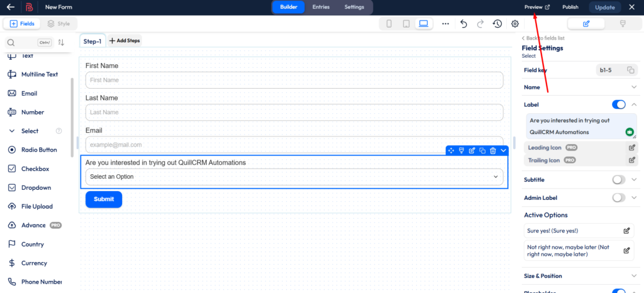Open the 'Select an Option' dropdown
644x293 pixels.
tap(294, 177)
